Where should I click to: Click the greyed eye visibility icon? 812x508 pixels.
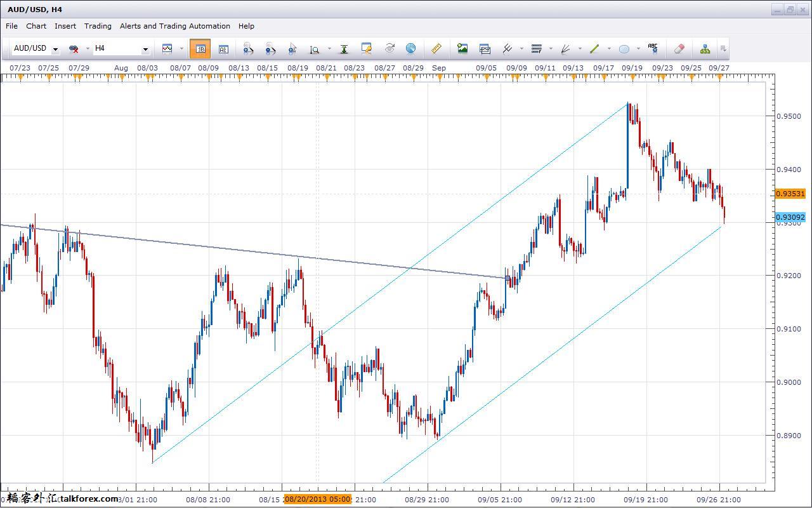pyautogui.click(x=390, y=49)
